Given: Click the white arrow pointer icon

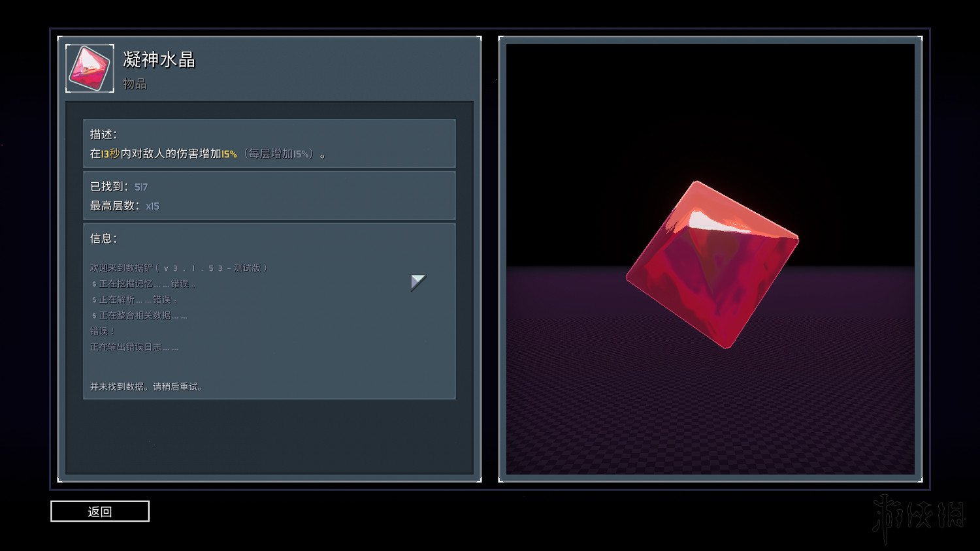Looking at the screenshot, I should pos(417,282).
